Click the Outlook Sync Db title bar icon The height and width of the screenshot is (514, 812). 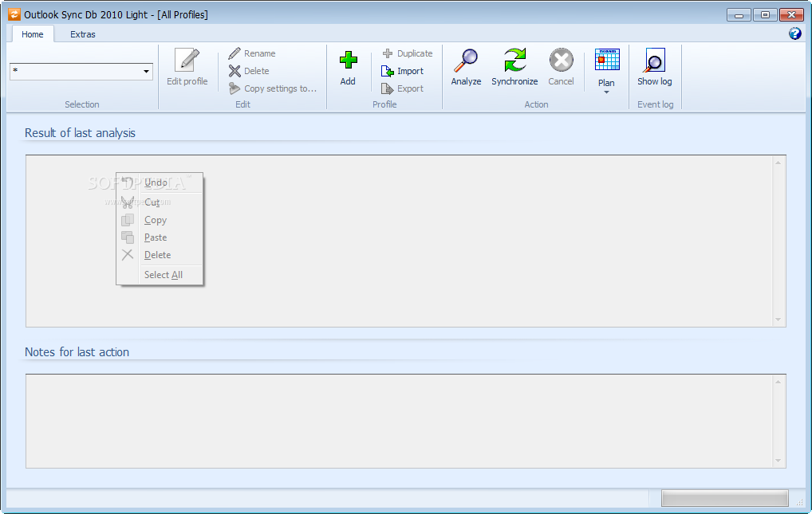(14, 14)
